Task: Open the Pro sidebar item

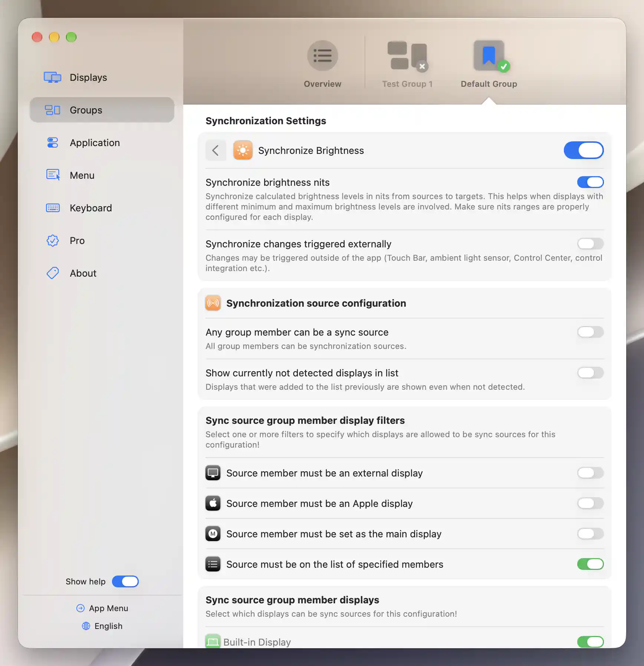Action: pos(102,240)
